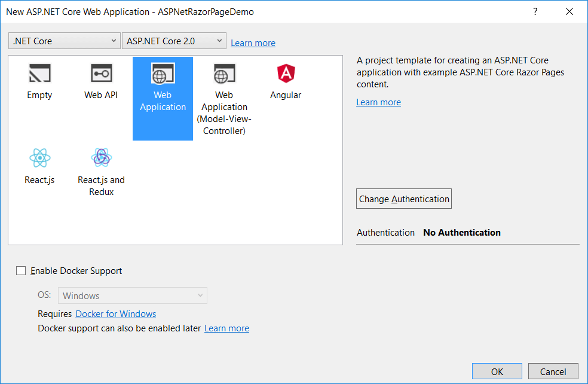Select the React.js and Redux template
Viewport: 588px width, 384px height.
tap(101, 171)
